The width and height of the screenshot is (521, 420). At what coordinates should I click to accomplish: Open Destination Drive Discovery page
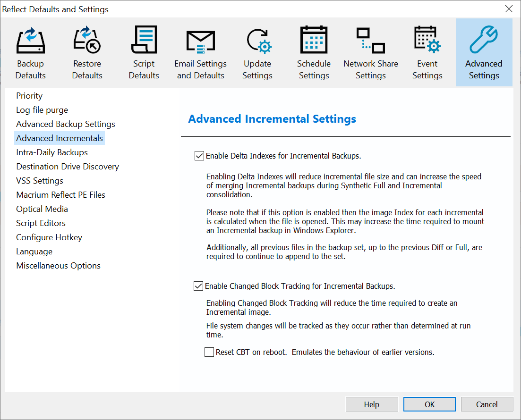click(68, 166)
